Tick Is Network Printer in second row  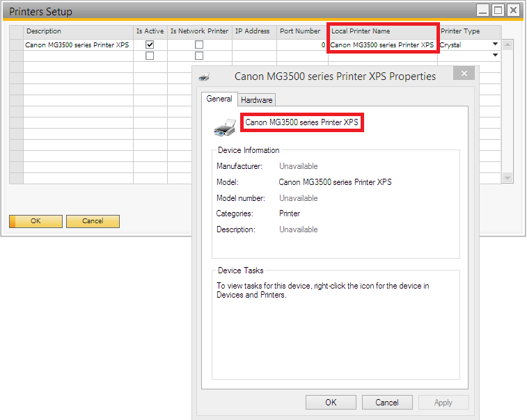coord(199,56)
